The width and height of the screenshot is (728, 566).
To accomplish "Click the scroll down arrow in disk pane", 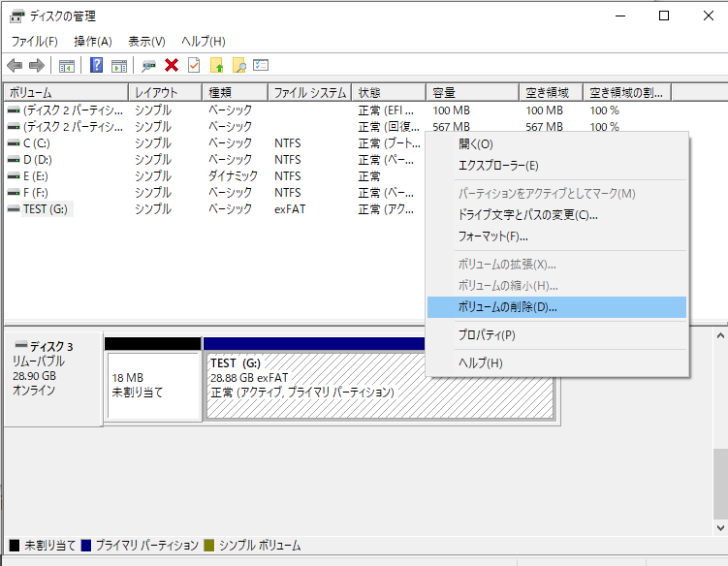I will pyautogui.click(x=720, y=528).
